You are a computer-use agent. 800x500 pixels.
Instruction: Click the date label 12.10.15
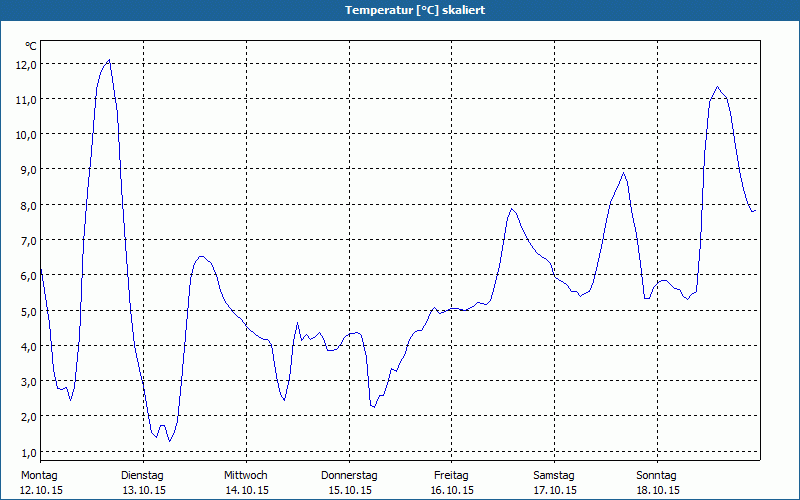pyautogui.click(x=41, y=490)
